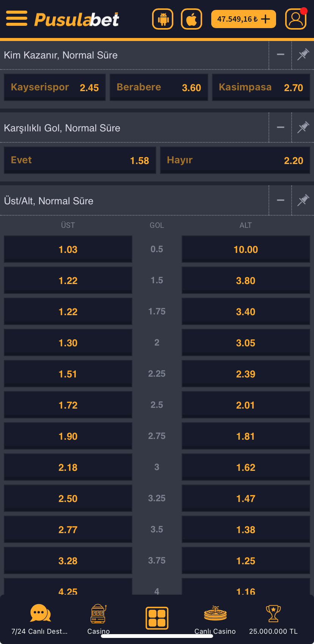
Task: Select Berabere odds 3.60
Action: 159,87
